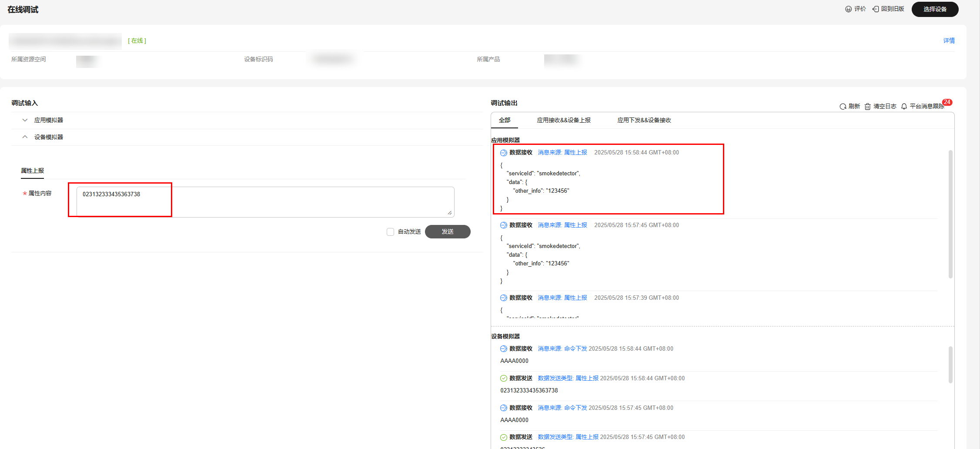
Task: Click green check icon of 15:57:45 数据发送
Action: pos(503,437)
